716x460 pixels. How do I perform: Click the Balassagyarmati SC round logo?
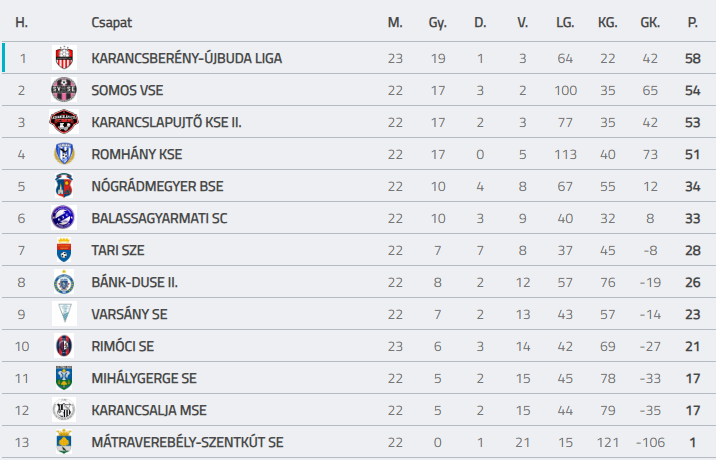click(x=64, y=217)
